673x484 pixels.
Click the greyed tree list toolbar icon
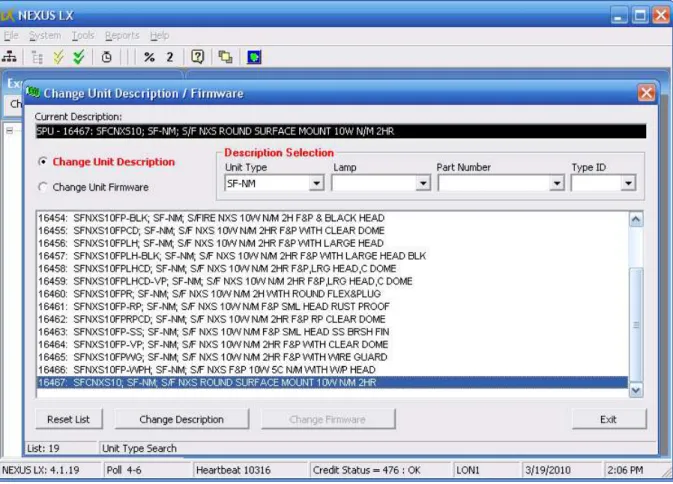click(x=37, y=57)
